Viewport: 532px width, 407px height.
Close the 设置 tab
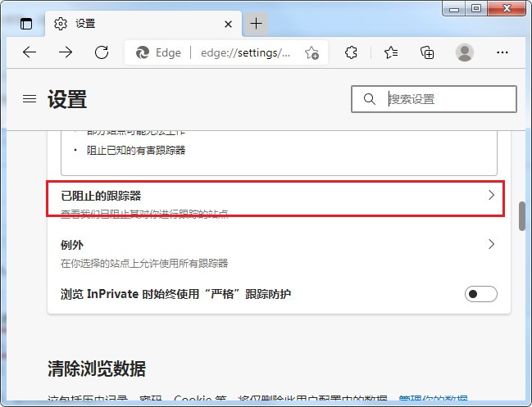click(x=229, y=24)
